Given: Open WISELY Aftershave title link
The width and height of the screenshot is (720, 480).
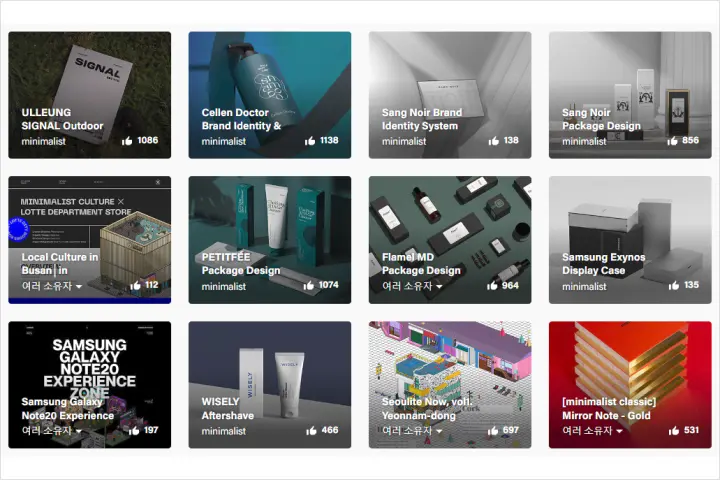Looking at the screenshot, I should [x=227, y=408].
